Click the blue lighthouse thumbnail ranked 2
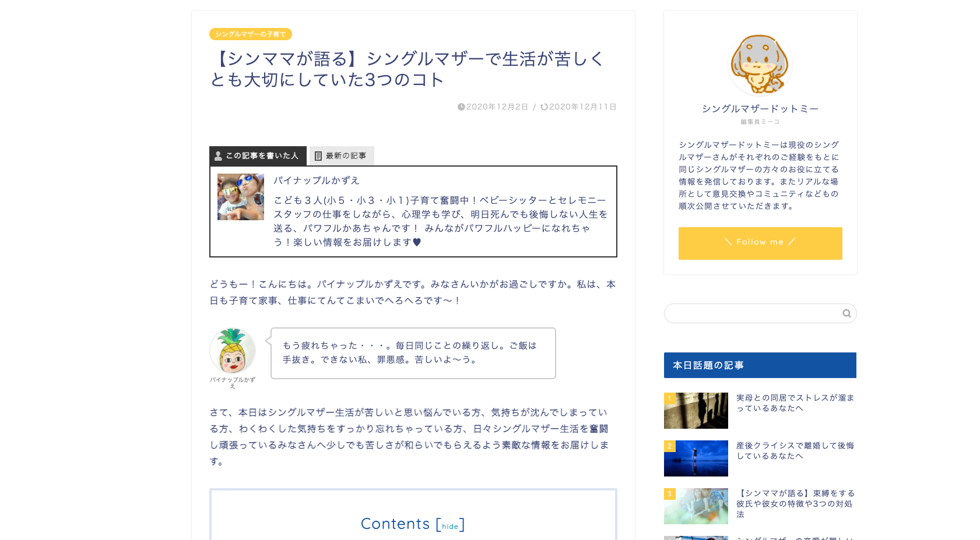 [x=696, y=458]
